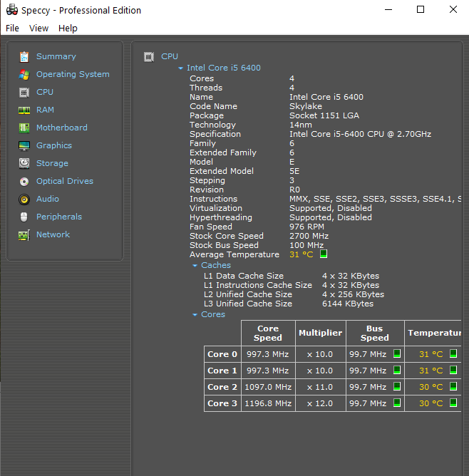The image size is (469, 476).
Task: Click the Storage hard drive icon
Action: [x=24, y=163]
